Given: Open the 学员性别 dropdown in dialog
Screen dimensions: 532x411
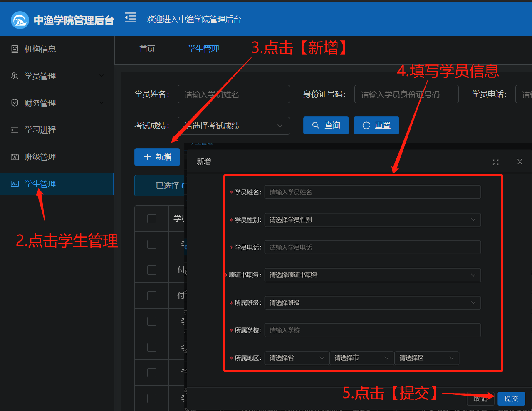Looking at the screenshot, I should (373, 220).
